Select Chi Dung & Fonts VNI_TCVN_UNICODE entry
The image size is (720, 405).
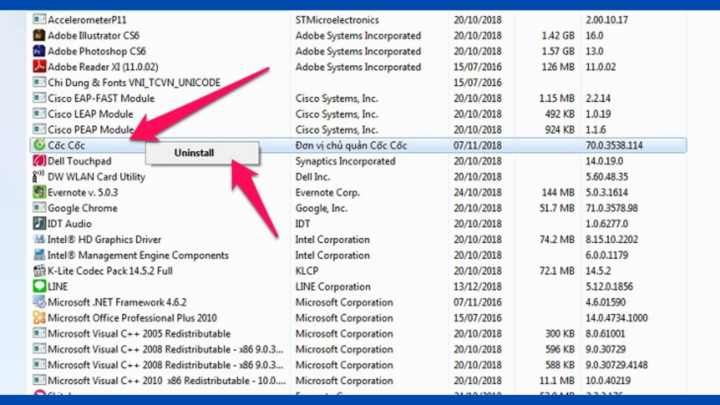click(134, 83)
